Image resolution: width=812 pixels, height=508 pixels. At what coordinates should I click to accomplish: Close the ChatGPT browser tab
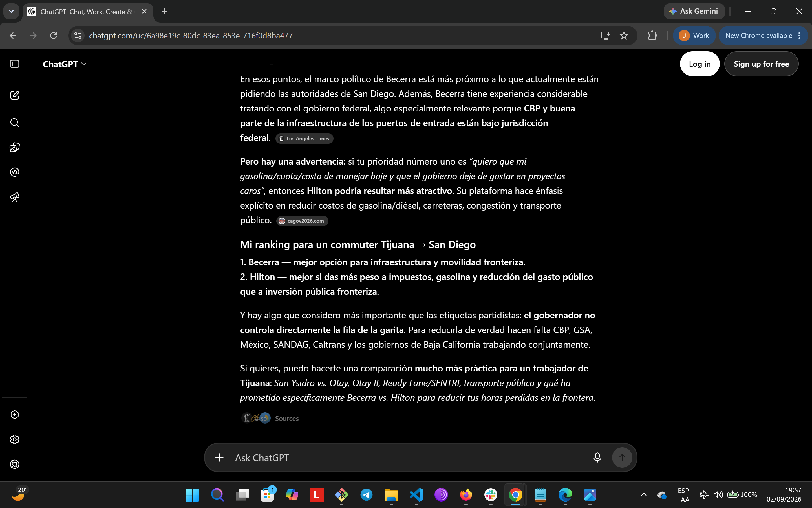[x=144, y=11]
